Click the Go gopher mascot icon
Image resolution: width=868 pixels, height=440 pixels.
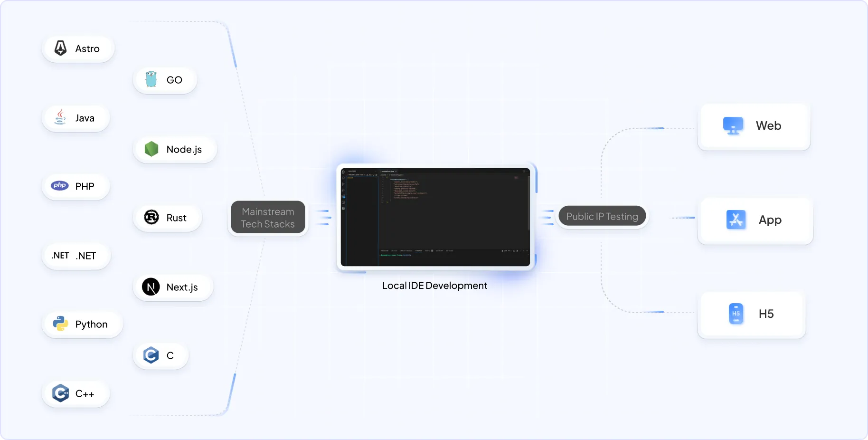click(x=151, y=79)
